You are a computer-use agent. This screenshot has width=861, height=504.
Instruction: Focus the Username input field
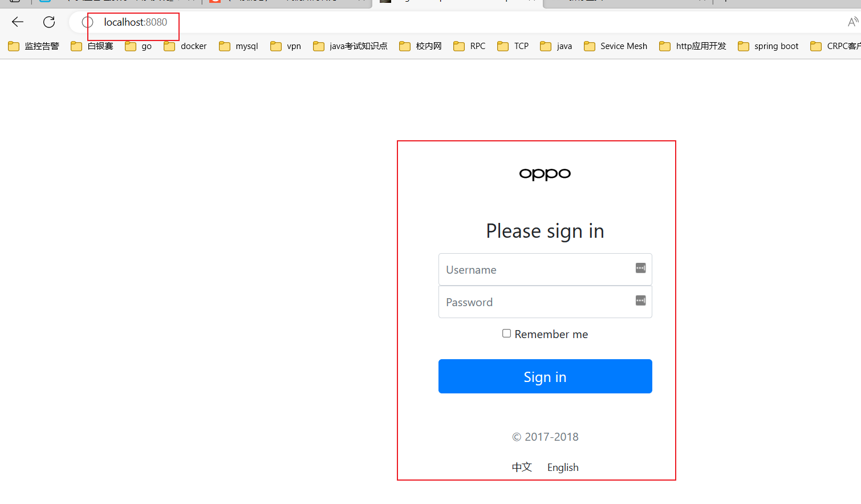tap(545, 270)
